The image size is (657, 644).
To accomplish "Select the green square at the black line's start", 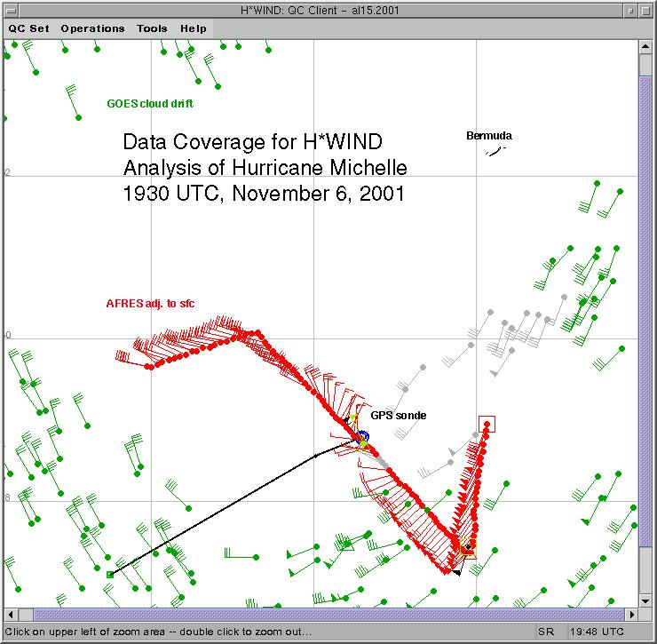I will [110, 575].
